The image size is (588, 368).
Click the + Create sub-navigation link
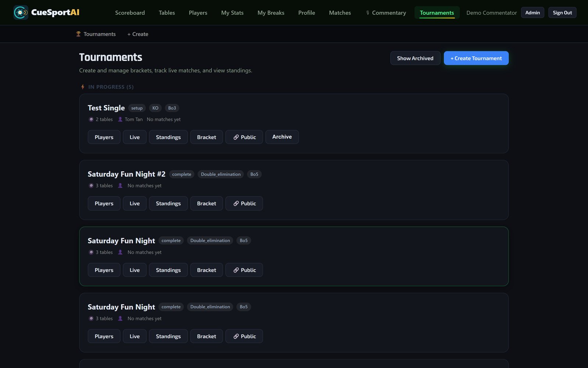tap(138, 34)
